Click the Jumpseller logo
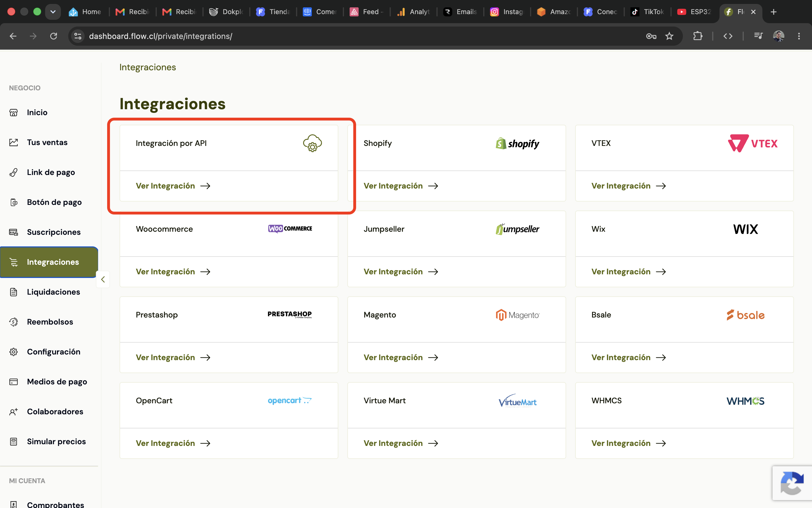The height and width of the screenshot is (508, 812). (x=517, y=229)
